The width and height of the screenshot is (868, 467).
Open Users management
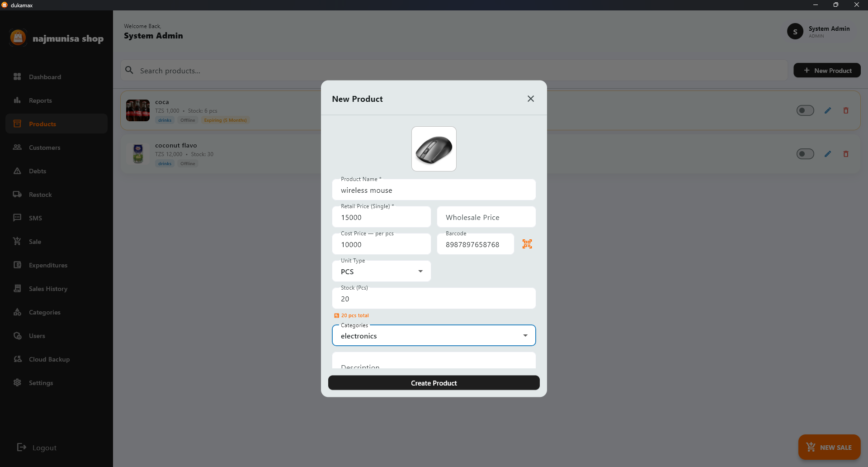point(57,336)
